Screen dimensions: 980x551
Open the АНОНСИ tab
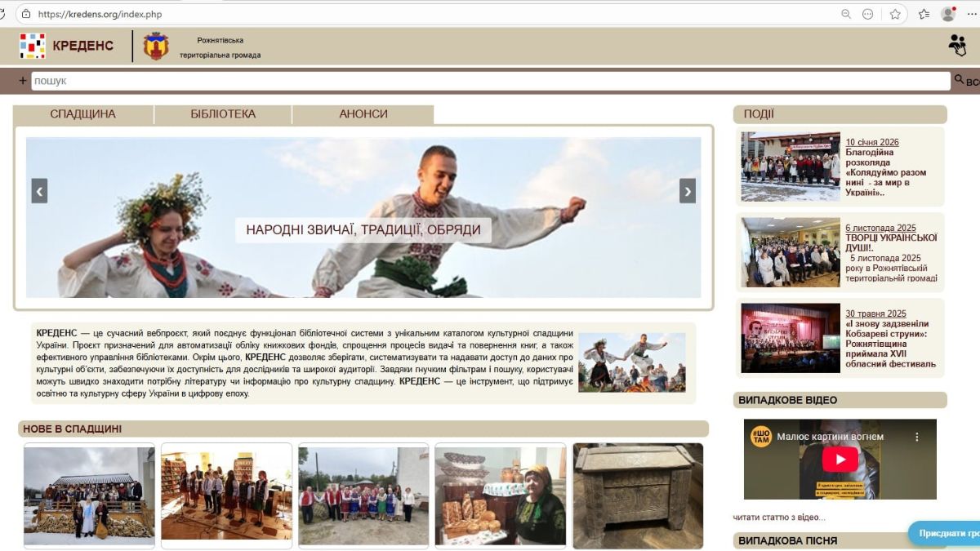pyautogui.click(x=362, y=113)
